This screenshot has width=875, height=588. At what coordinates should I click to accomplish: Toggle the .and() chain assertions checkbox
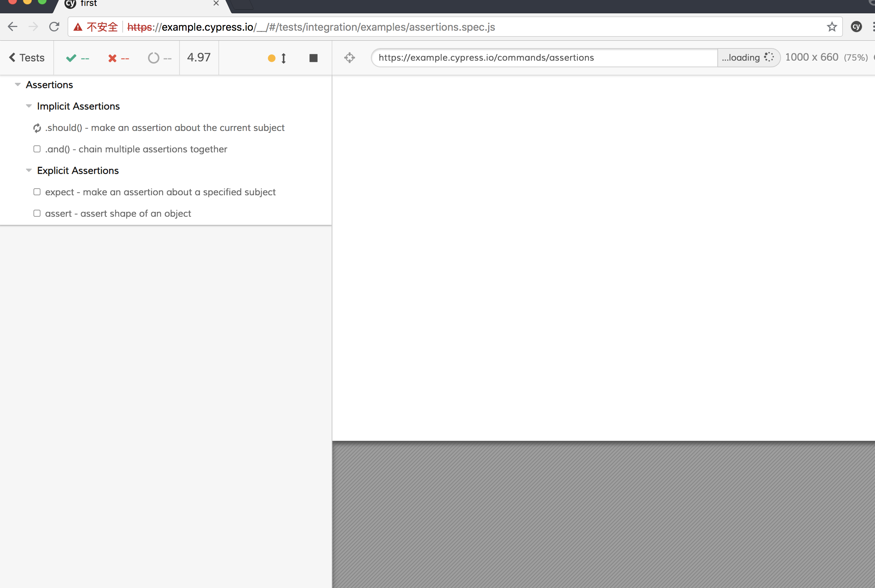tap(37, 149)
